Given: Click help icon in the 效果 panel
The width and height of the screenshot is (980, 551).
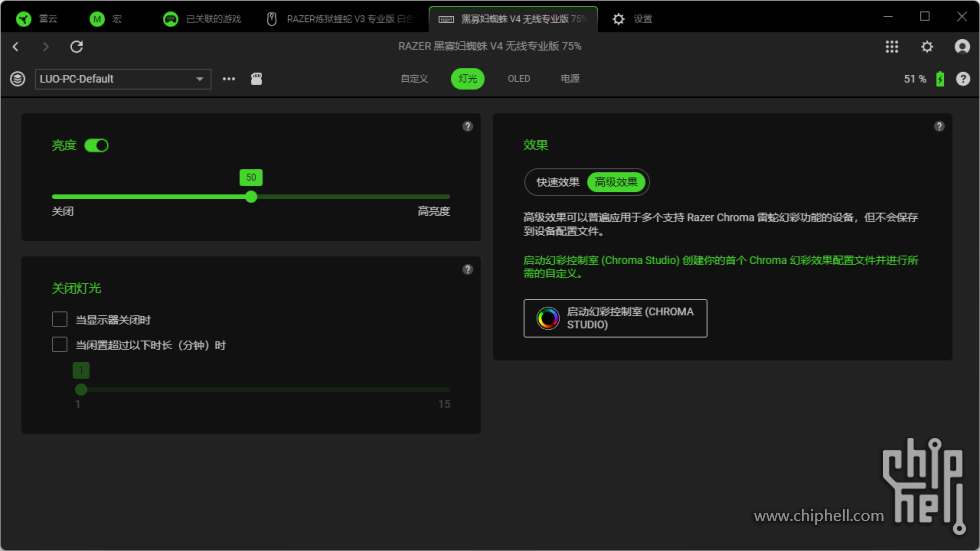Looking at the screenshot, I should click(939, 126).
